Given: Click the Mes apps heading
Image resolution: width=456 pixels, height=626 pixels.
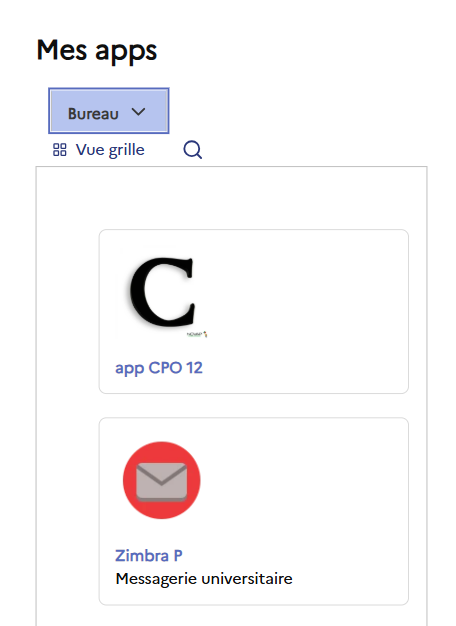Looking at the screenshot, I should click(97, 51).
